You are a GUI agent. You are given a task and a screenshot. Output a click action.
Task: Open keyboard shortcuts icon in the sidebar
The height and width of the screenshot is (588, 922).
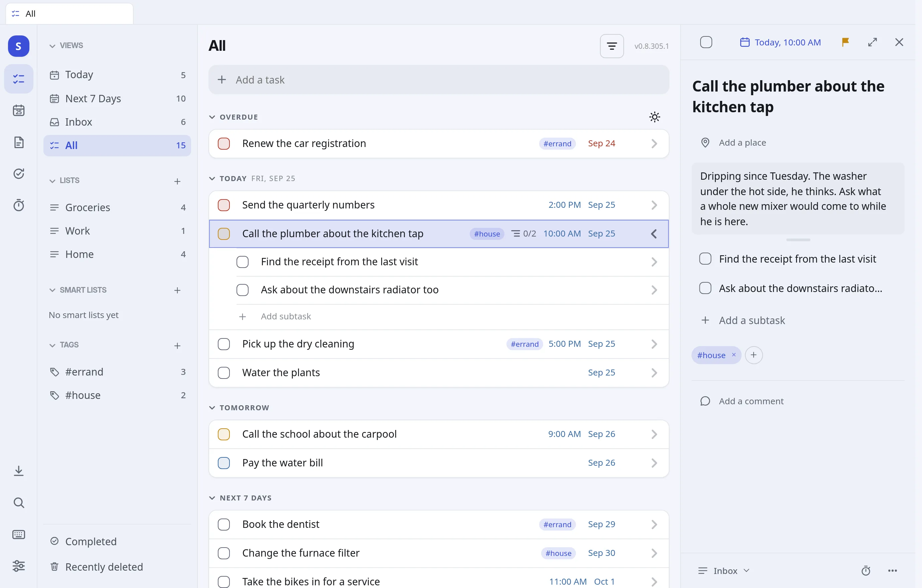coord(18,535)
